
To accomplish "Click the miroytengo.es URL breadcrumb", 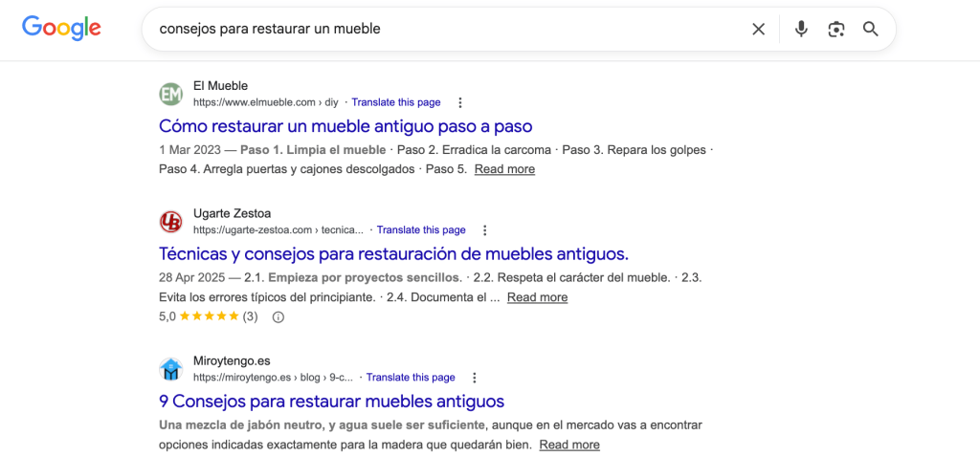I will tap(273, 377).
